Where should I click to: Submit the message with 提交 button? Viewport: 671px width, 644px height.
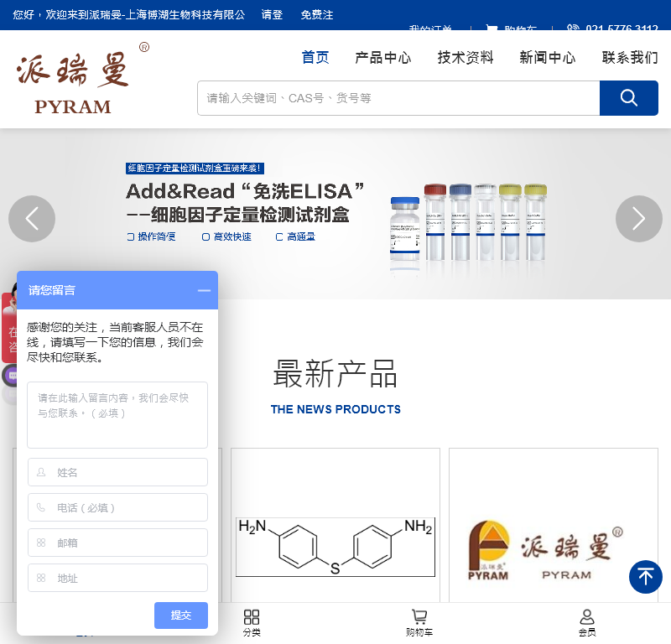click(x=181, y=615)
